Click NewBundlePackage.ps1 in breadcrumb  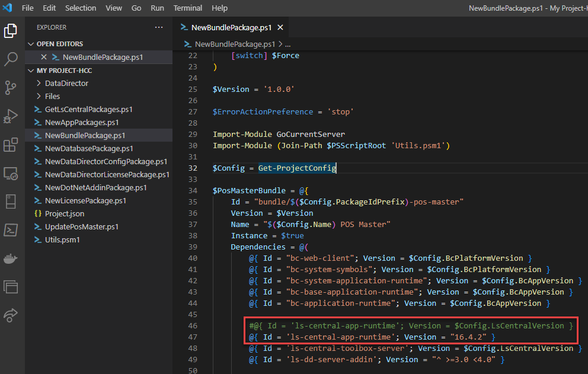(x=235, y=44)
